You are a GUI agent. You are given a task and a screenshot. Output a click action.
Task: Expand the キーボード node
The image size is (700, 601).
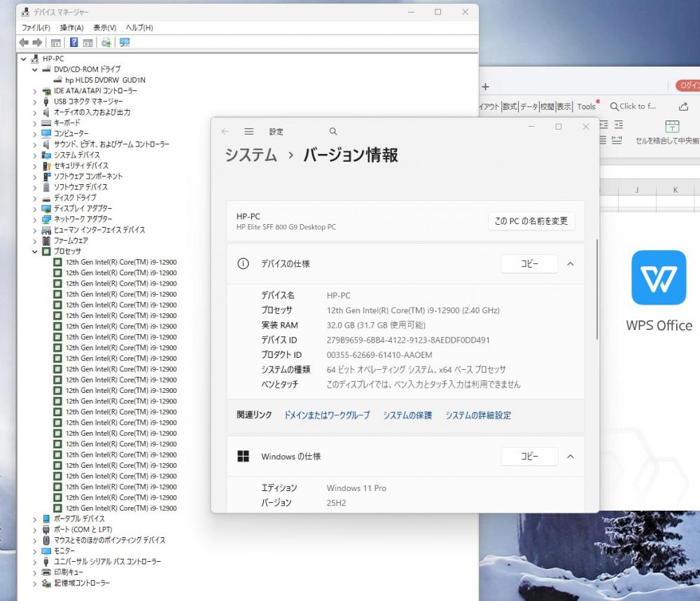(35, 123)
